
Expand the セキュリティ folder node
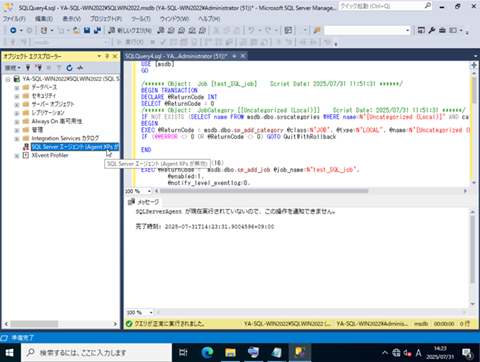17,96
